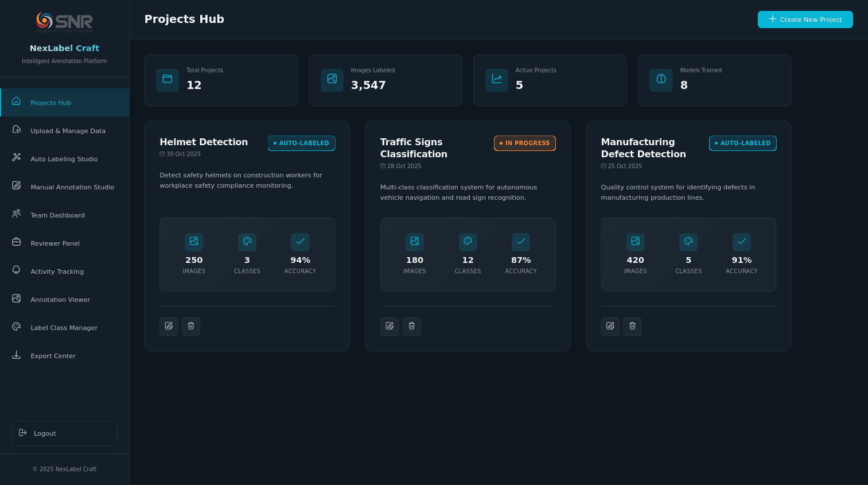Edit the Helmet Detection project
The height and width of the screenshot is (485, 868).
(x=169, y=326)
